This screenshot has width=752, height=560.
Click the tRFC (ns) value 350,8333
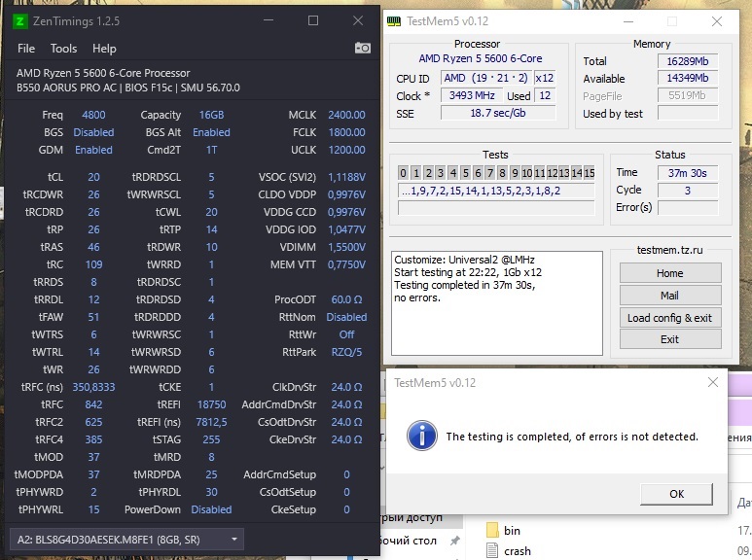[x=93, y=387]
